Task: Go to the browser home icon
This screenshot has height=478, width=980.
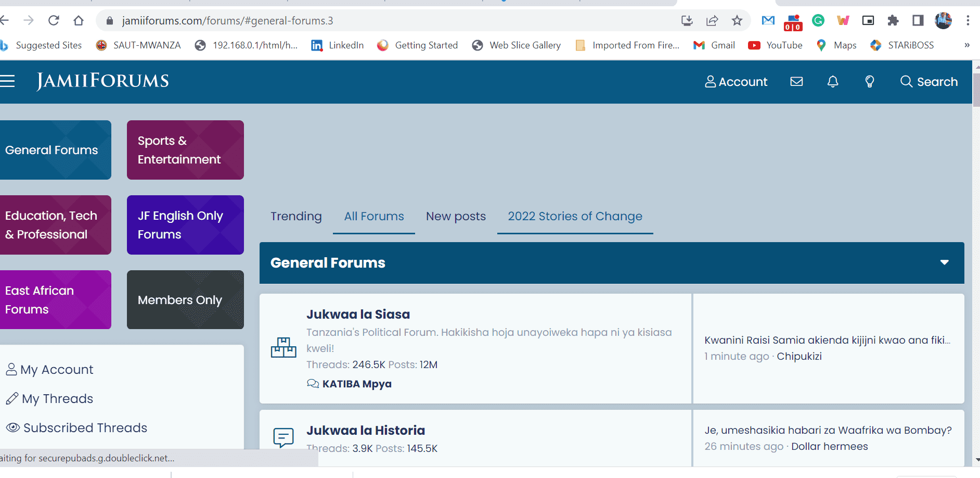Action: tap(79, 20)
